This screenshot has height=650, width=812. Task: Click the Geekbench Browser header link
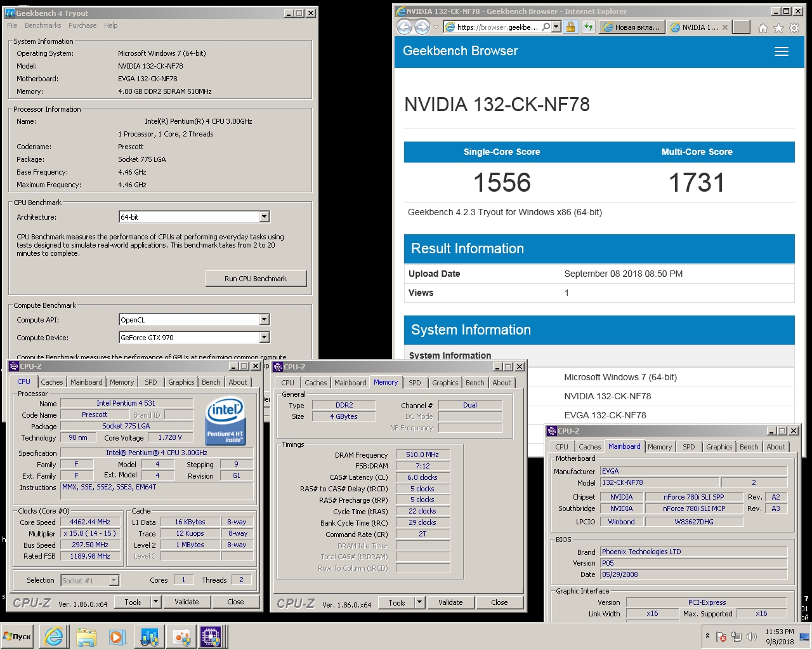click(x=461, y=51)
